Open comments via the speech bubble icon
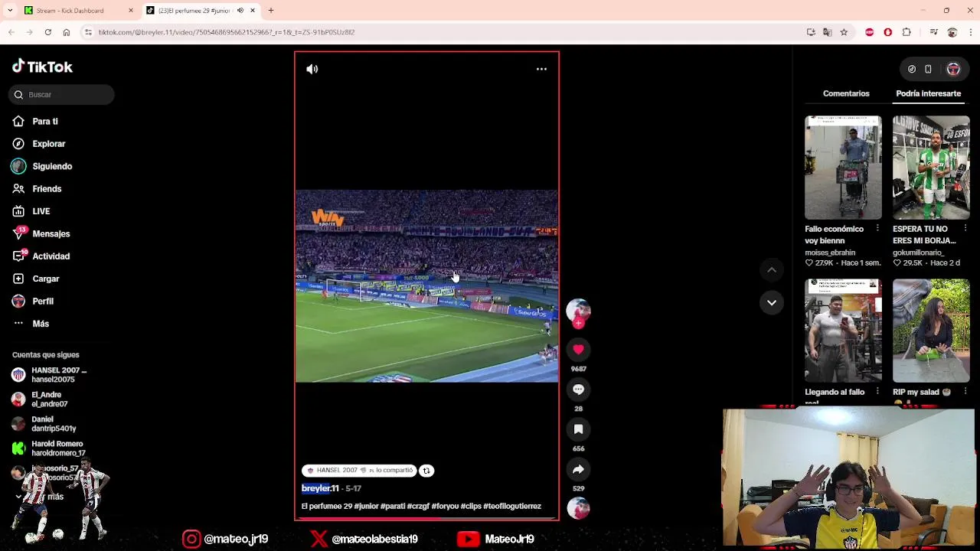 (578, 390)
